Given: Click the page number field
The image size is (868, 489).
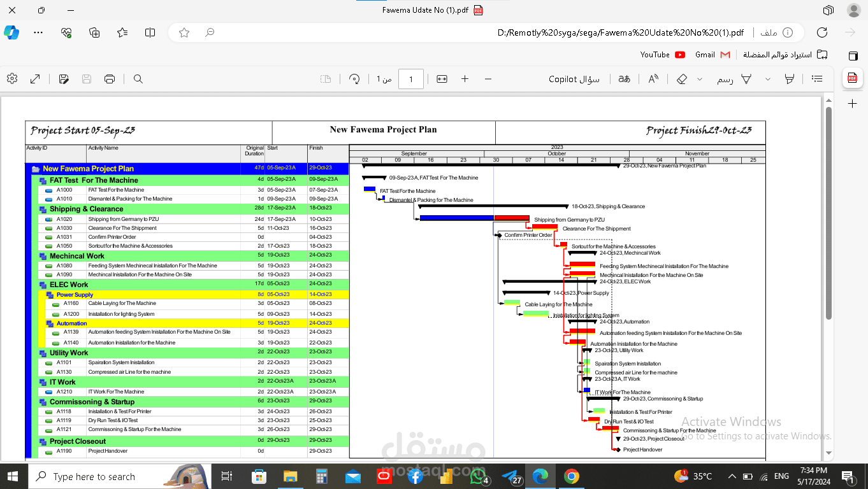Looking at the screenshot, I should pyautogui.click(x=411, y=79).
